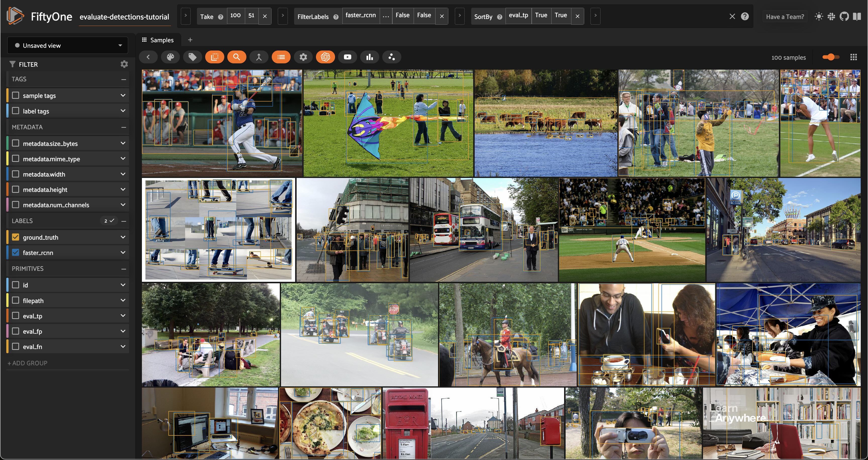Click the Have a Team? button

coord(785,17)
